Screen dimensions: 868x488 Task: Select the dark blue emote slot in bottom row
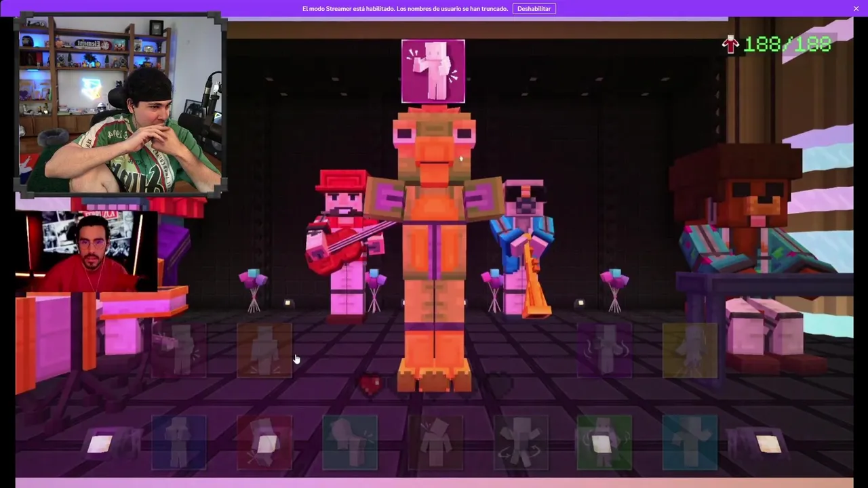click(x=180, y=443)
